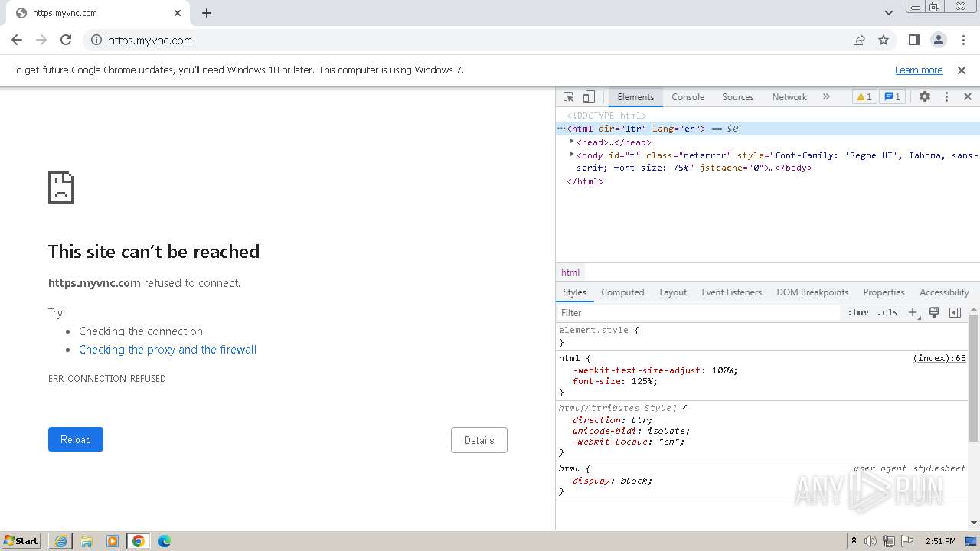The image size is (980, 551).
Task: Launch Microsoft Edge from taskbar
Action: click(165, 541)
